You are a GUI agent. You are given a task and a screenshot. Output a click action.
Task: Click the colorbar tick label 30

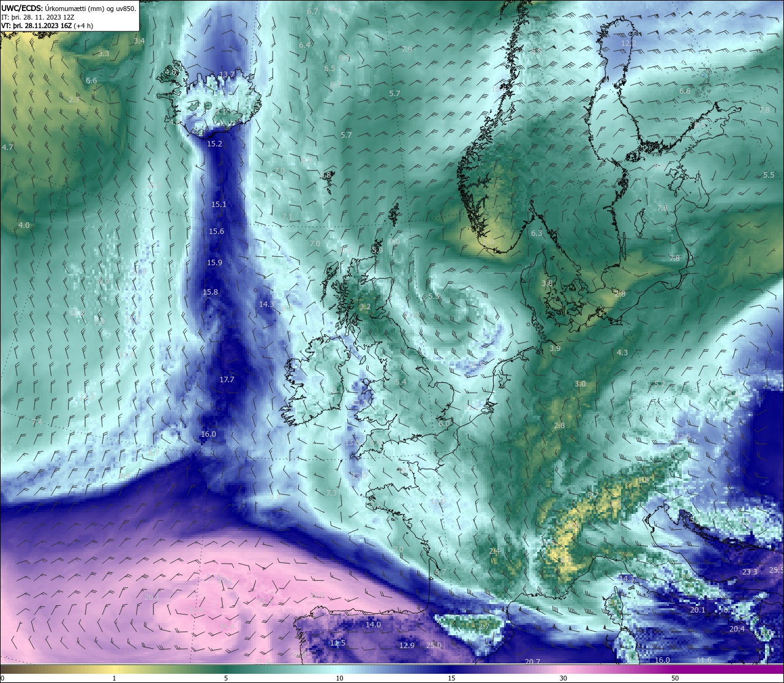[563, 678]
